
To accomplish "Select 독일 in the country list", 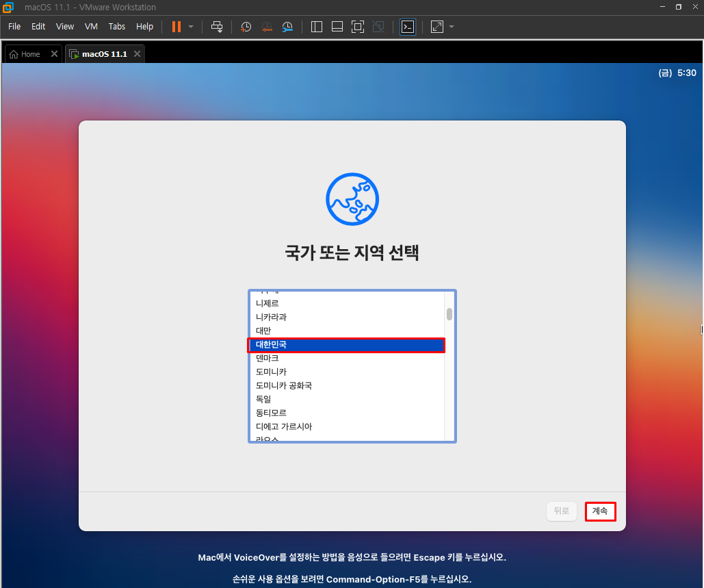I will [346, 399].
